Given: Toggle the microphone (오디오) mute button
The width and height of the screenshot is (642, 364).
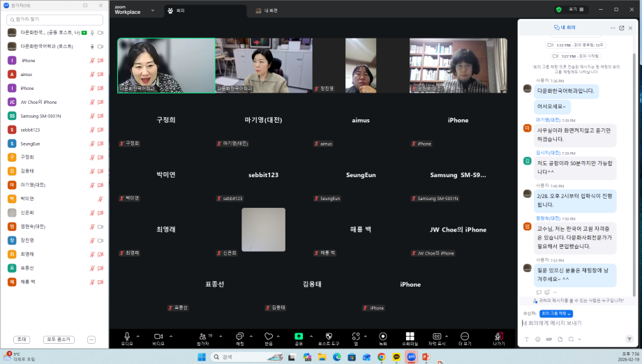Looking at the screenshot, I should pyautogui.click(x=127, y=336).
